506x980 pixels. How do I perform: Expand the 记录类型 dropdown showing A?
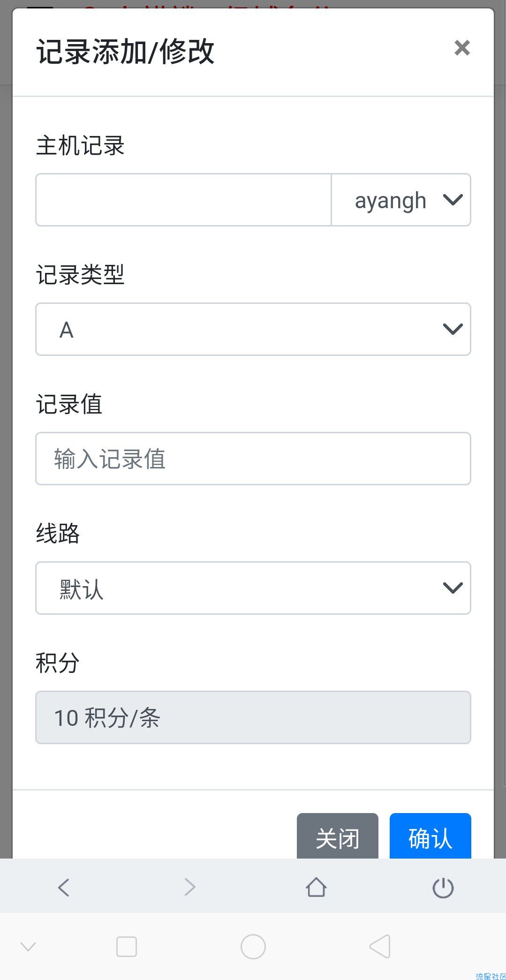(x=253, y=329)
